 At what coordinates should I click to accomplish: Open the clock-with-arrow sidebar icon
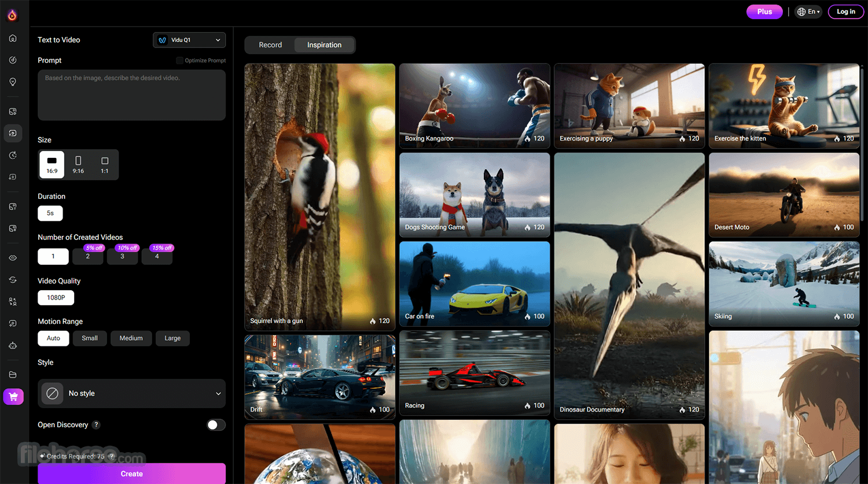point(13,155)
